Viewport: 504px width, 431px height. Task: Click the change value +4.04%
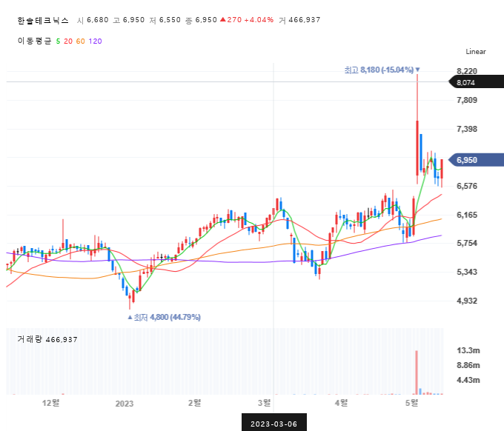pyautogui.click(x=259, y=20)
